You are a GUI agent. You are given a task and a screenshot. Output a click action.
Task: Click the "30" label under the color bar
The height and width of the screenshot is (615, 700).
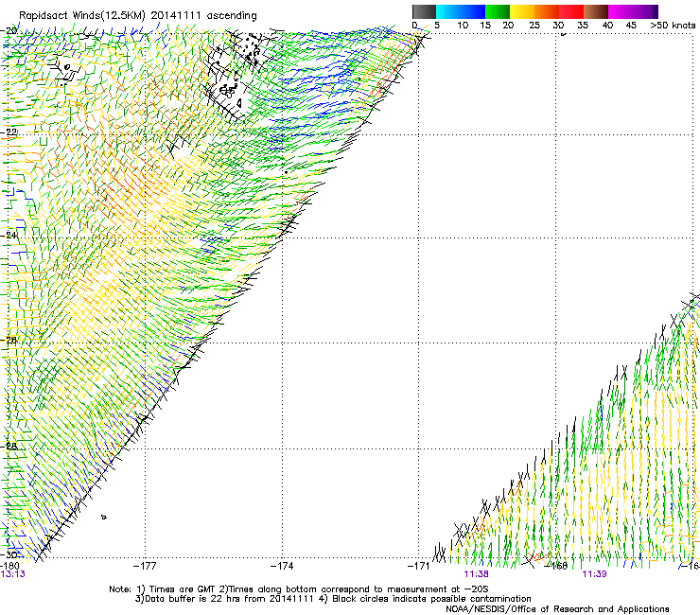(558, 26)
